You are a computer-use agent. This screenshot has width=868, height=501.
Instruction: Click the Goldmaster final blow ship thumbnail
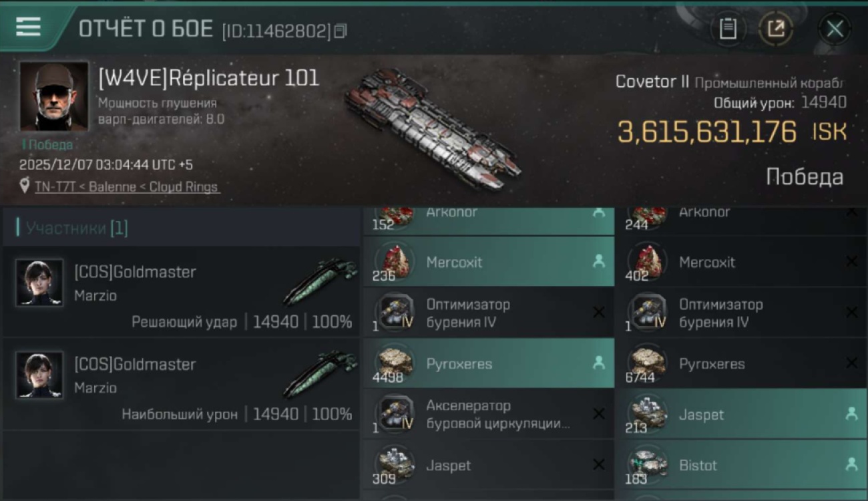(320, 281)
